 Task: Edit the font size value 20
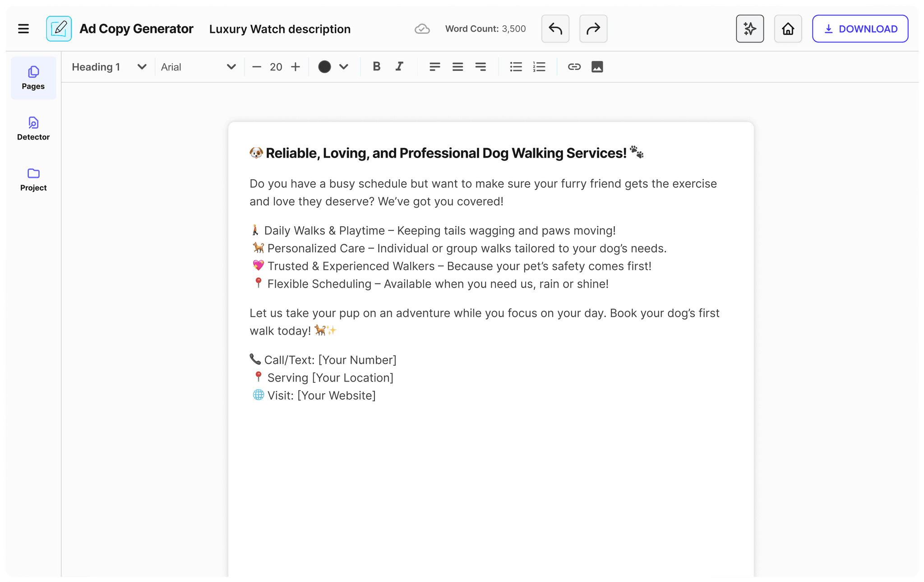[x=276, y=67]
